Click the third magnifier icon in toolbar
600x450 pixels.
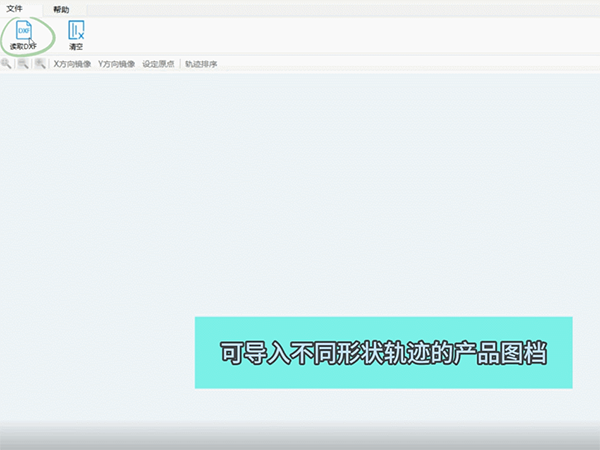pos(40,64)
